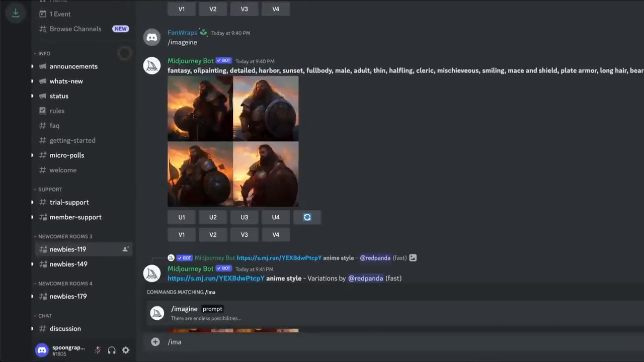This screenshot has width=644, height=362.
Task: Click V4 below the halfling image grid
Action: pyautogui.click(x=276, y=235)
